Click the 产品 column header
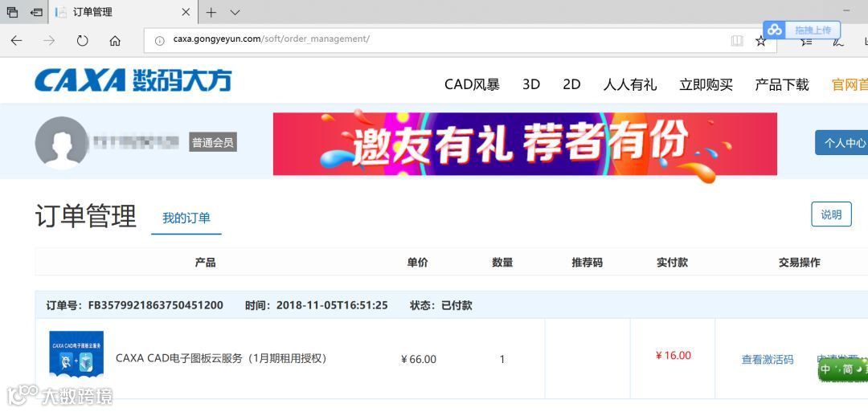The width and height of the screenshot is (868, 412). [206, 263]
